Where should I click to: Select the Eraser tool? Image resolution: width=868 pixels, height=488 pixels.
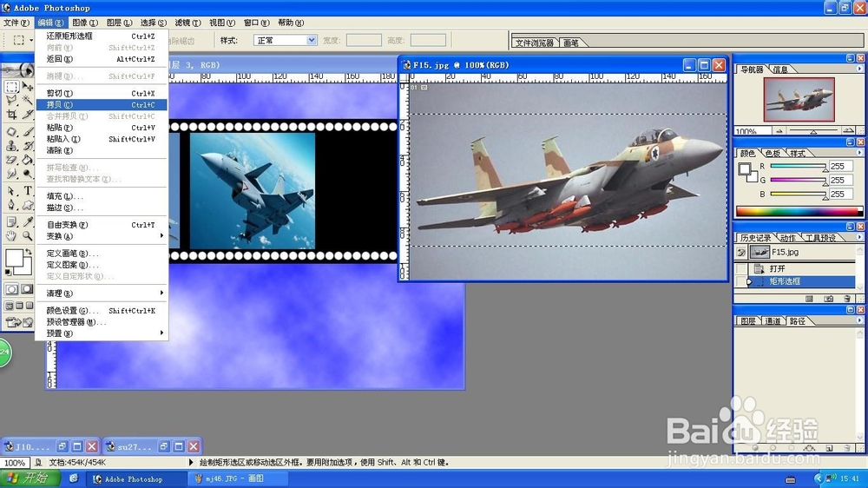[x=11, y=160]
